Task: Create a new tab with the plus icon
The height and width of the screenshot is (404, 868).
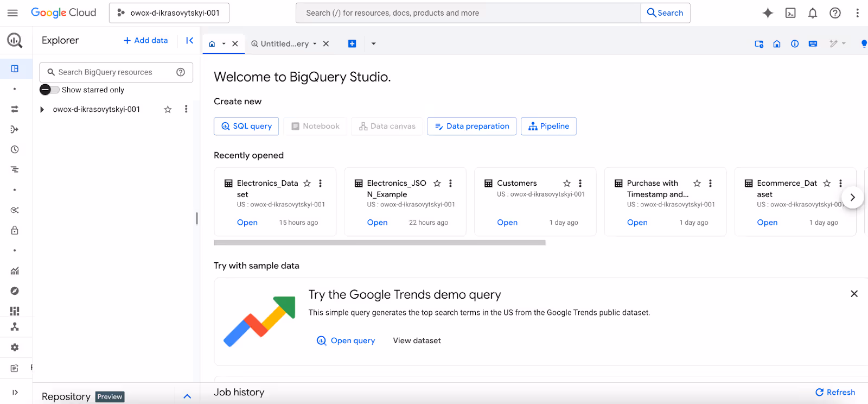Action: tap(352, 43)
